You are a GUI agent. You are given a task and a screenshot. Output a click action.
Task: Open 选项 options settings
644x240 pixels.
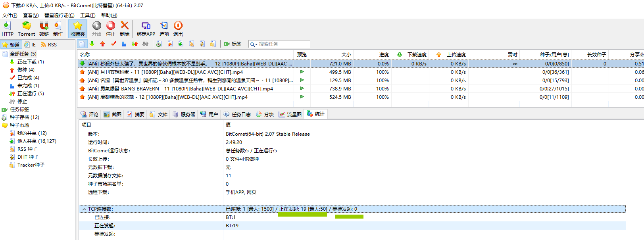tap(164, 29)
